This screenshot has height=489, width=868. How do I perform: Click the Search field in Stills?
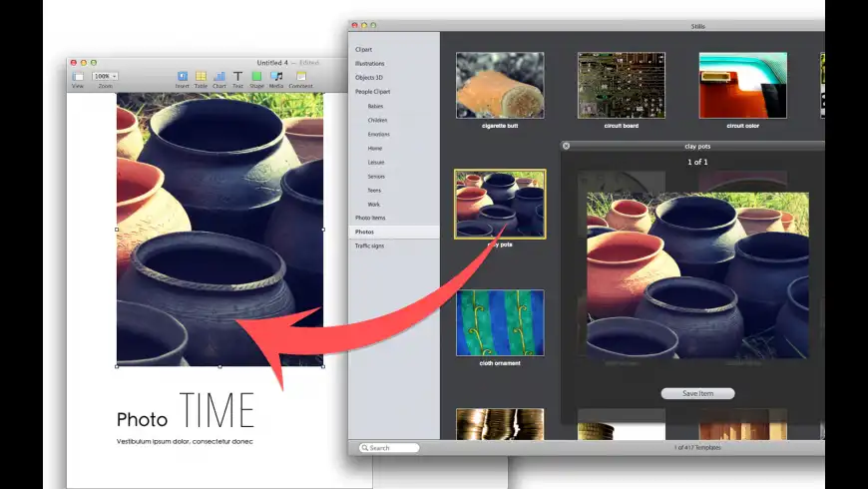389,447
